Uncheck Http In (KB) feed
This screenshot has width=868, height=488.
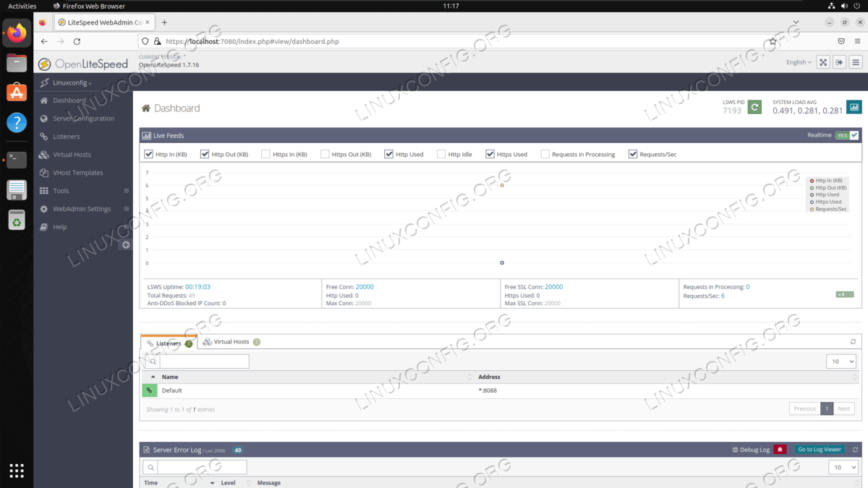click(x=148, y=154)
